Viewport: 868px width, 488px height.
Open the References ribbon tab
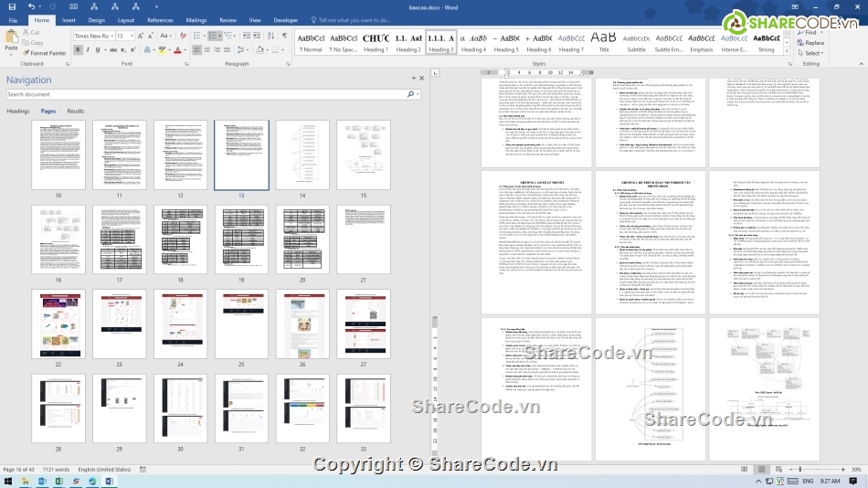coord(160,19)
